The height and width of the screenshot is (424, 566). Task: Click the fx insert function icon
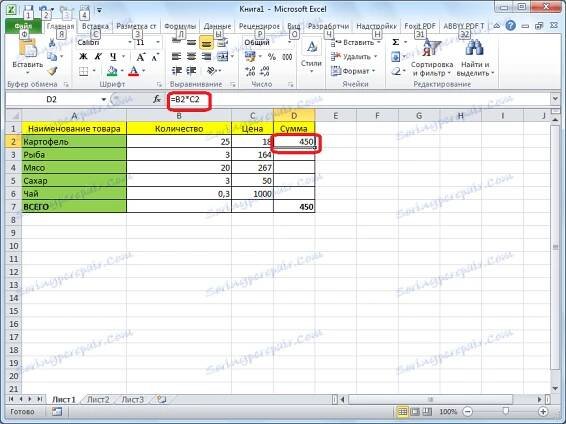coord(157,99)
